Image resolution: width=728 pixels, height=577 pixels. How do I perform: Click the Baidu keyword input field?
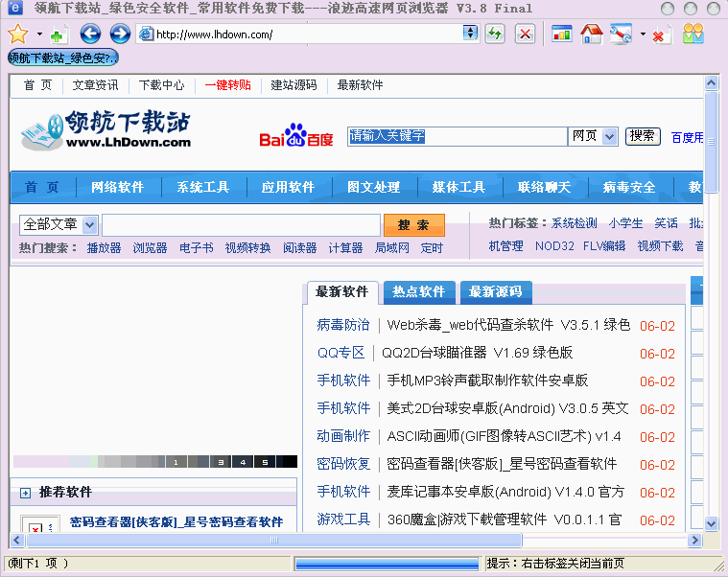458,136
